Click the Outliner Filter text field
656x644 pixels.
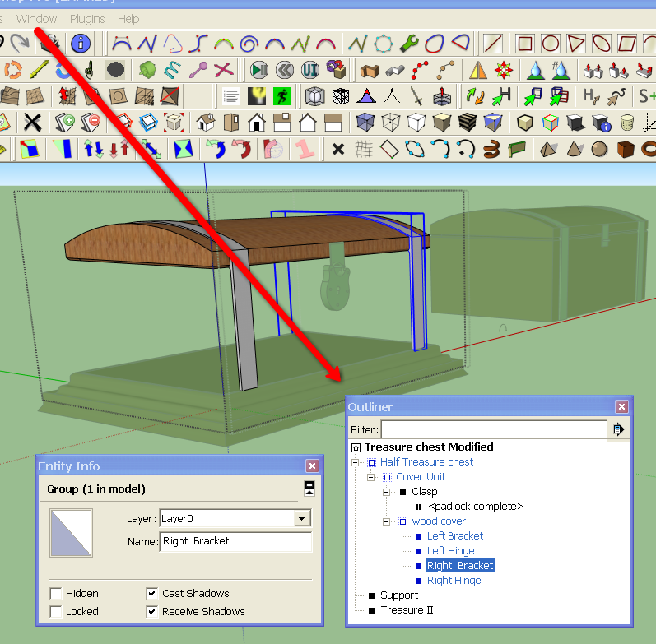494,429
